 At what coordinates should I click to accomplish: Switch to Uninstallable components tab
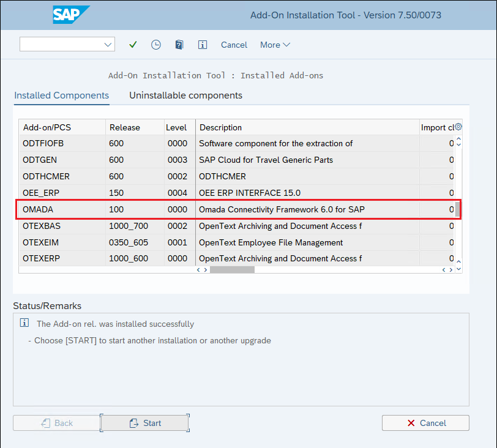pos(185,95)
